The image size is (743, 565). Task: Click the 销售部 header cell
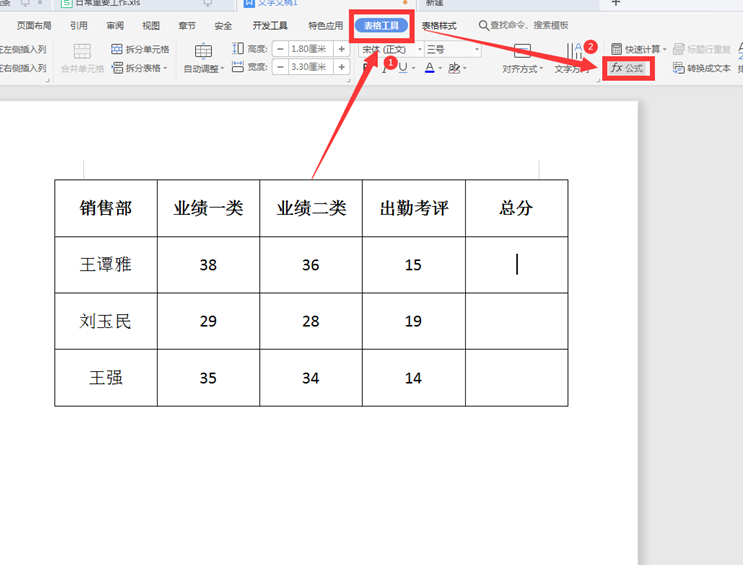coord(106,208)
